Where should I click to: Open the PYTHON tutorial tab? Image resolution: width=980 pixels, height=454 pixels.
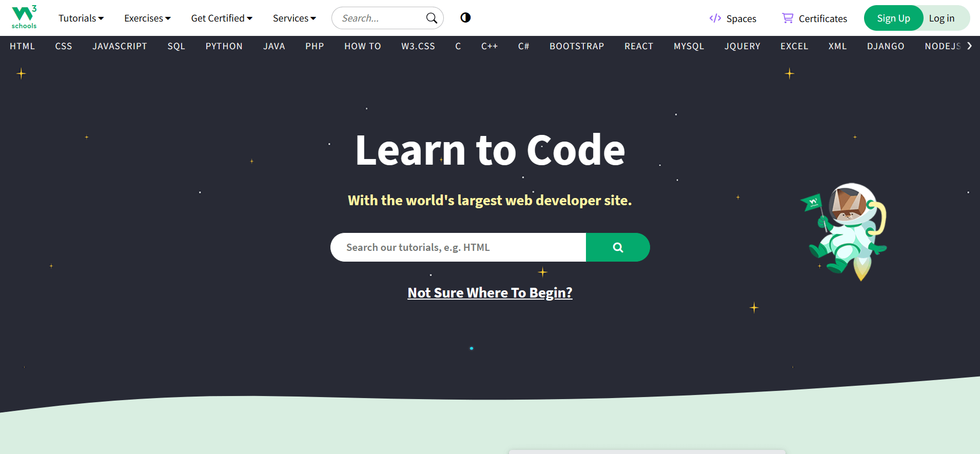tap(224, 46)
